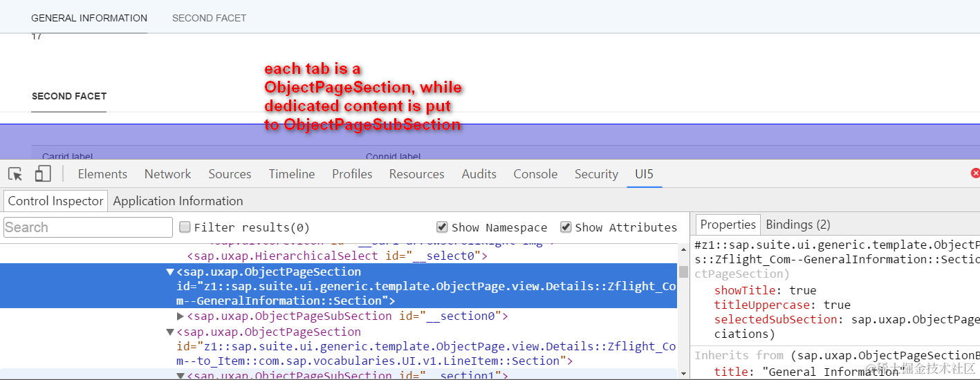Uncheck the Show Attributes checkbox
Image resolution: width=980 pixels, height=380 pixels.
tap(566, 227)
